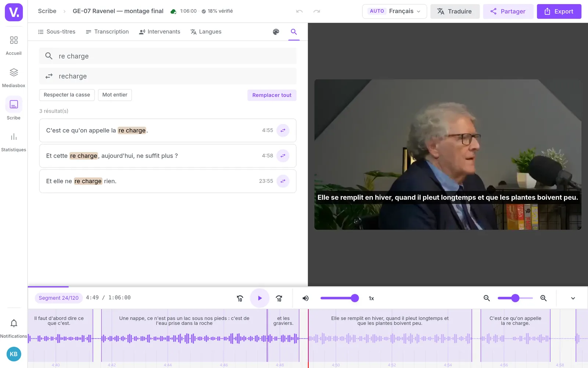Open the Langues tab
The width and height of the screenshot is (588, 368).
point(206,32)
